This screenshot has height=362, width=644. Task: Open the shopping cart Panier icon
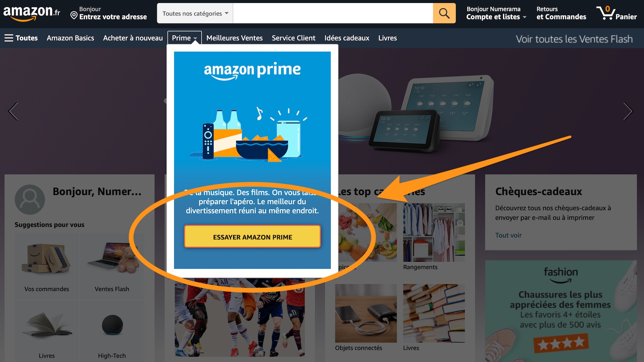(616, 13)
